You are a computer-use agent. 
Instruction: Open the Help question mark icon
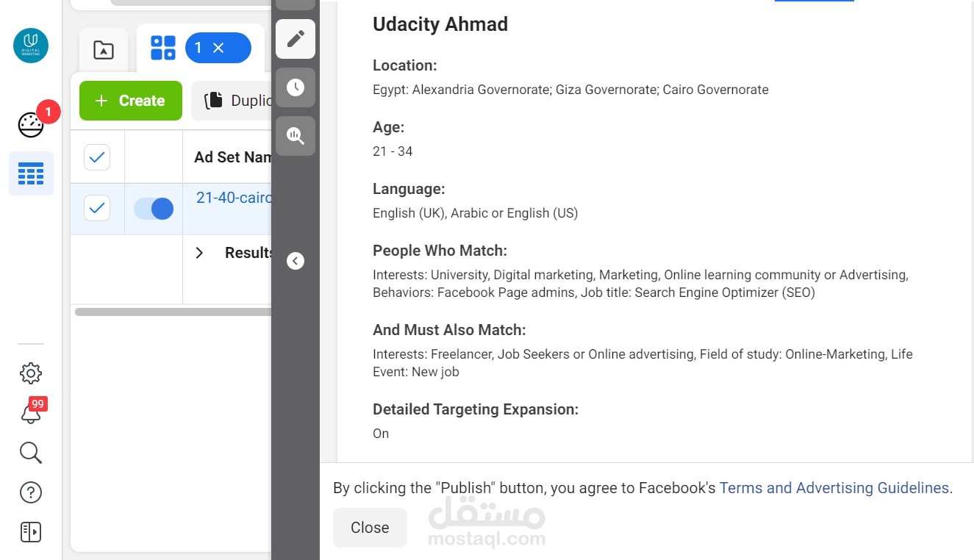pos(31,492)
